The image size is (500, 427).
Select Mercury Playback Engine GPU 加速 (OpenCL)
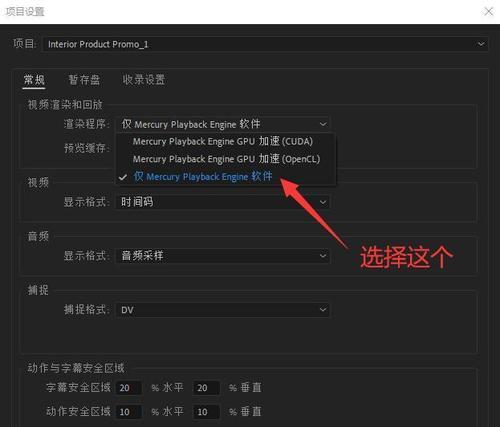pos(226,159)
